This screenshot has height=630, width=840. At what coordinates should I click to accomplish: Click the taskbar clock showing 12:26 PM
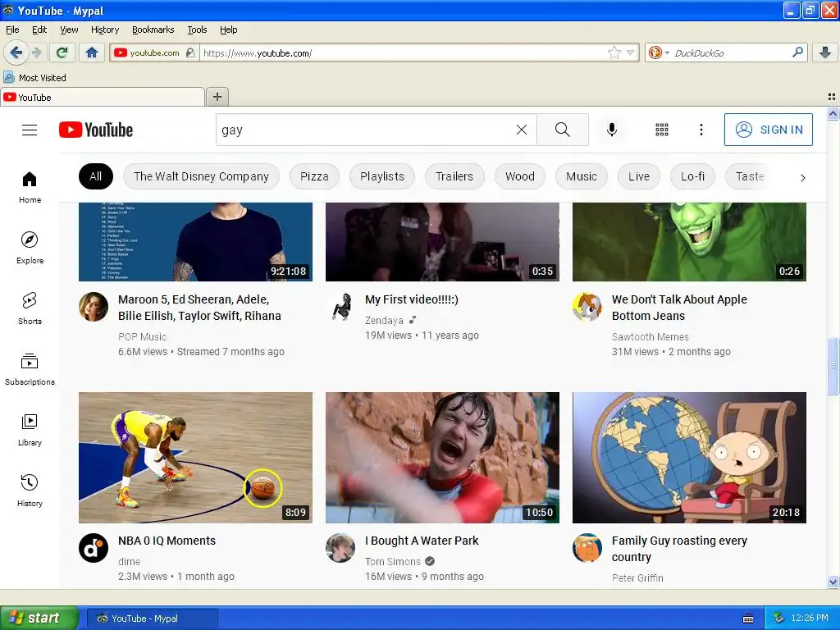809,618
